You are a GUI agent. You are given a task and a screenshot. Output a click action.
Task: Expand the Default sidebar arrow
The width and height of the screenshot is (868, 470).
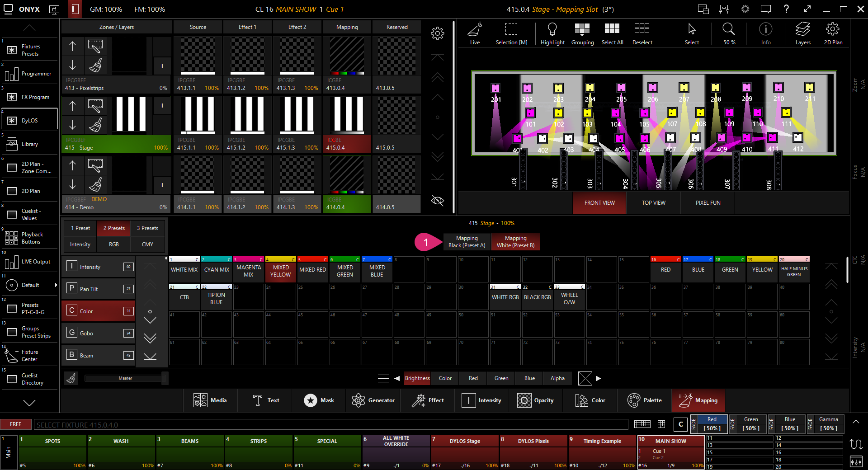click(56, 285)
